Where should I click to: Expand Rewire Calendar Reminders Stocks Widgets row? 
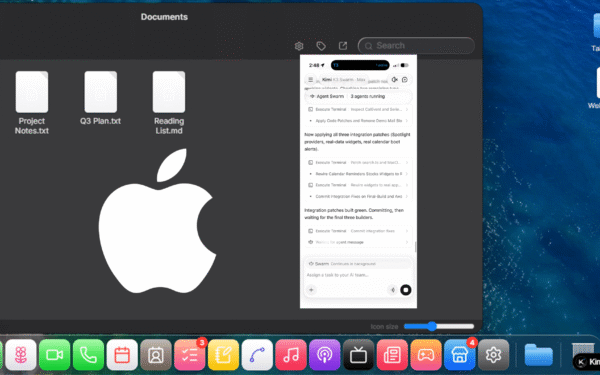coord(358,174)
